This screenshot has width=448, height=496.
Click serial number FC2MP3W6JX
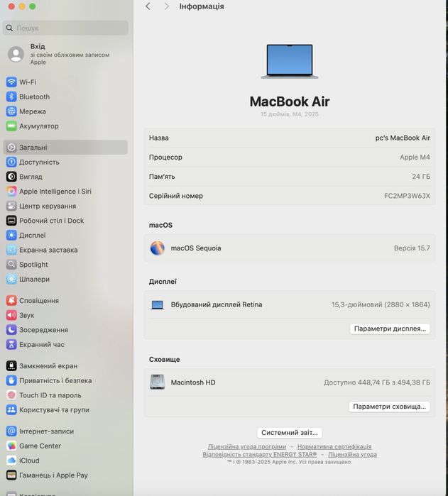point(407,196)
